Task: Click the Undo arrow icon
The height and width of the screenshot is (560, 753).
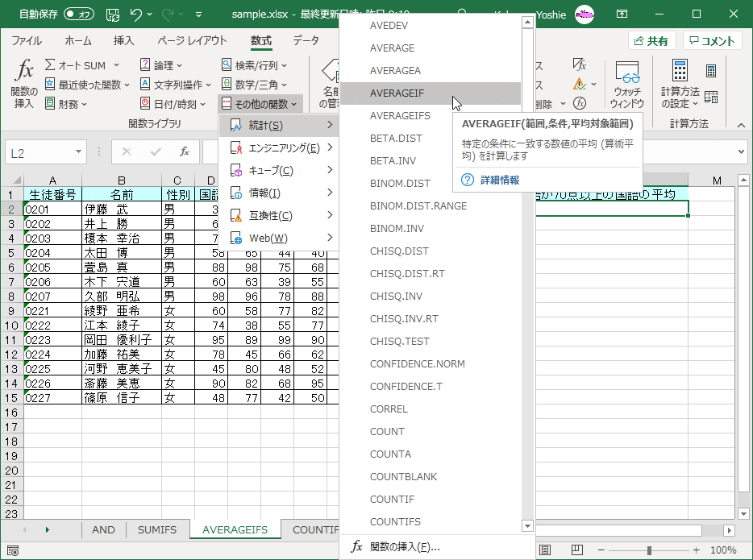Action: point(136,15)
